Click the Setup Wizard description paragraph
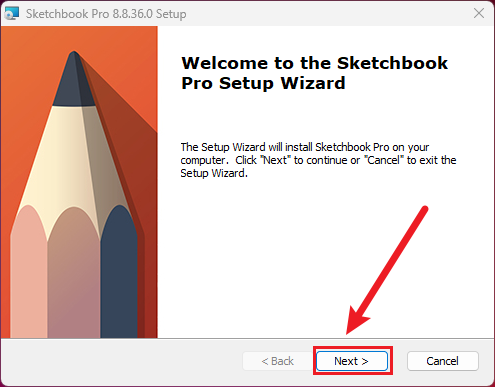This screenshot has width=495, height=387. click(x=318, y=160)
